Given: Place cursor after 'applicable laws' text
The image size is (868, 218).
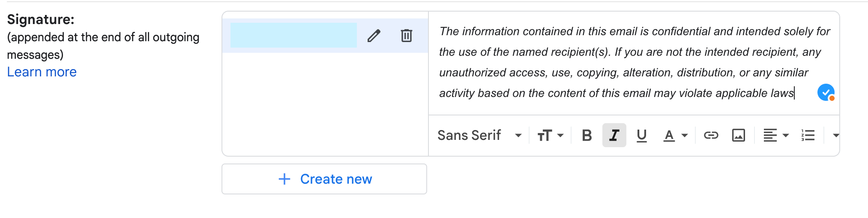Looking at the screenshot, I should (794, 93).
